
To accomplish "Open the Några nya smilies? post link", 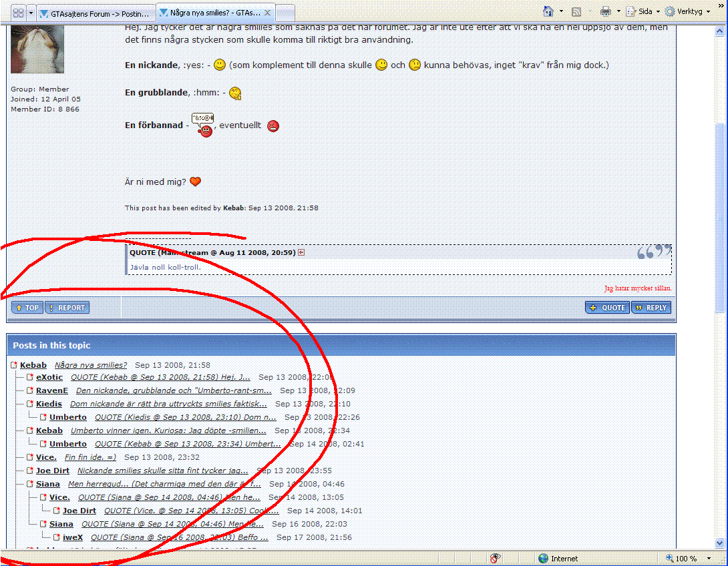I will pyautogui.click(x=91, y=365).
